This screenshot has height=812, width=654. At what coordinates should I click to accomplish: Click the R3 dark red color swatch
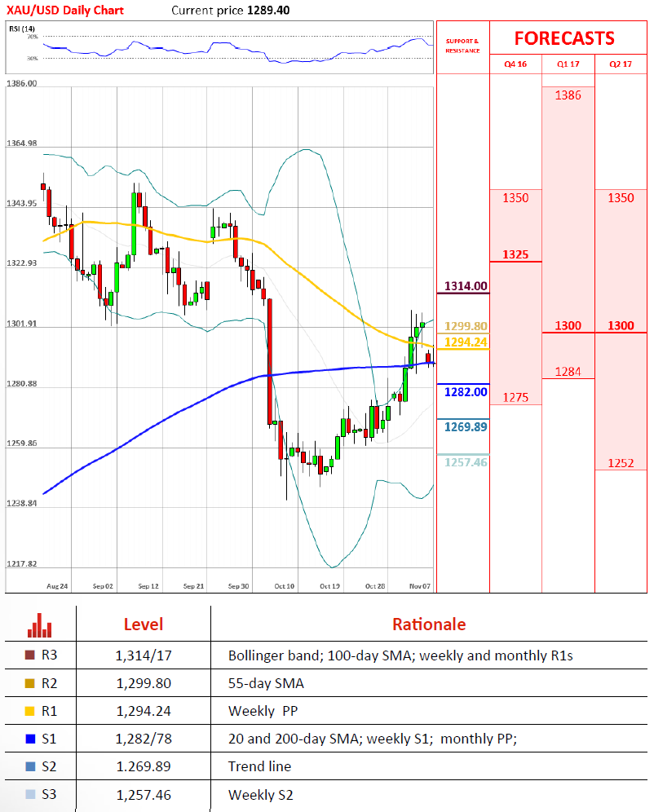point(30,655)
